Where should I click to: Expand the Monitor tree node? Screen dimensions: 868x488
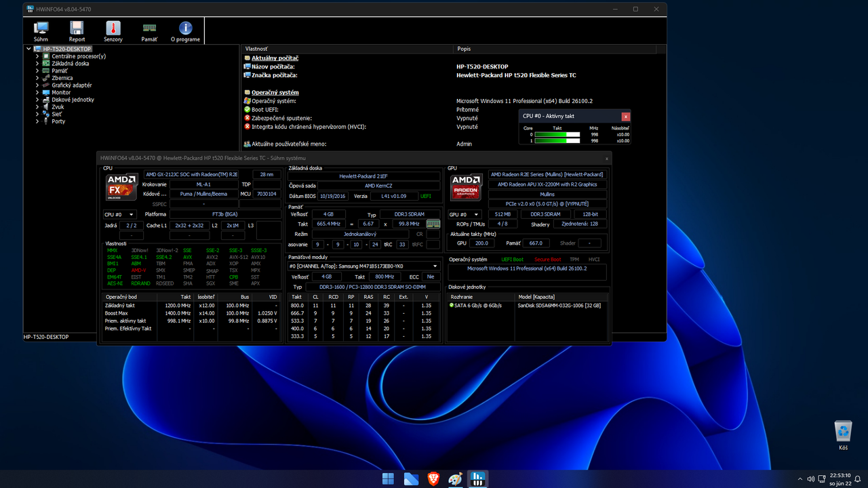37,92
